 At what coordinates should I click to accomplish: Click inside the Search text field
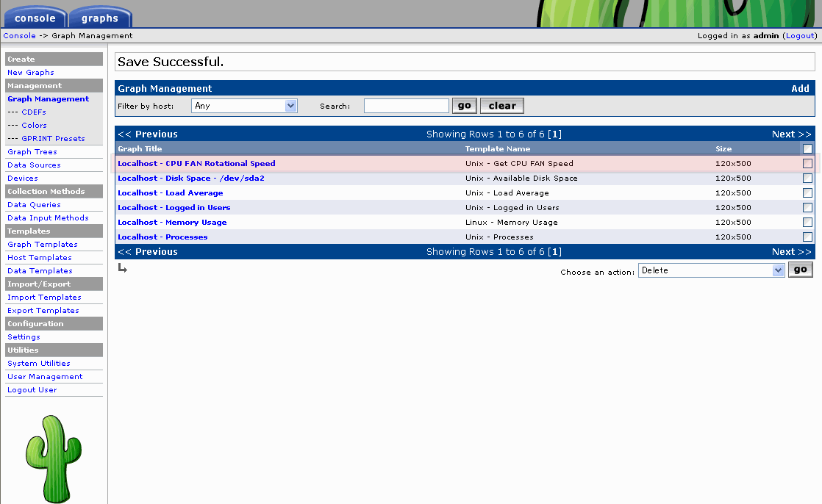click(406, 106)
